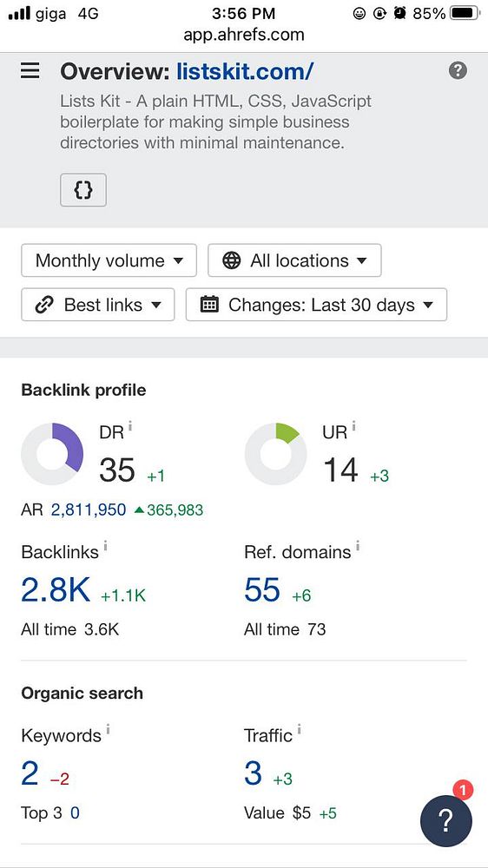
Task: Tap the app.ahrefs.com address bar
Action: (x=244, y=35)
